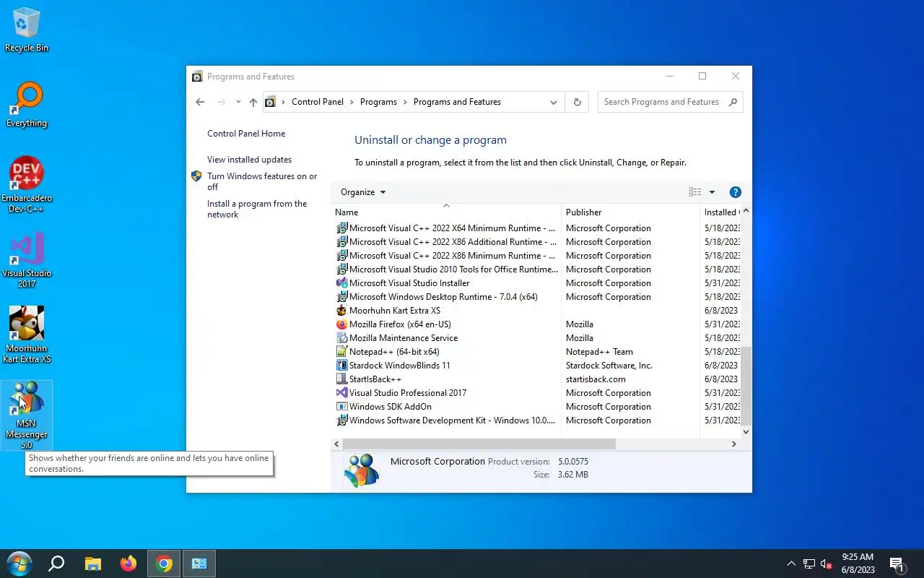The image size is (924, 578).
Task: Click the horizontal scrollbar thumb
Action: tap(479, 444)
